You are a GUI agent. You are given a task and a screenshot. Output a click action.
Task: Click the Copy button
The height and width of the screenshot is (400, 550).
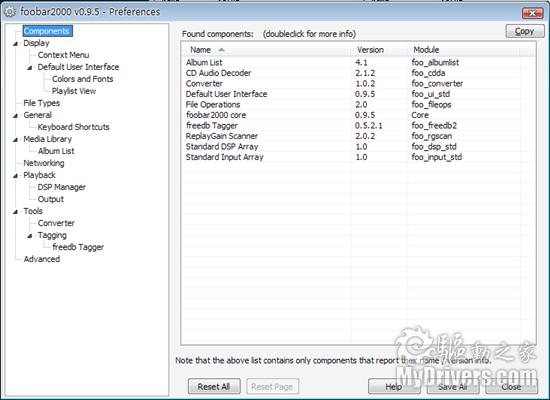pyautogui.click(x=525, y=31)
